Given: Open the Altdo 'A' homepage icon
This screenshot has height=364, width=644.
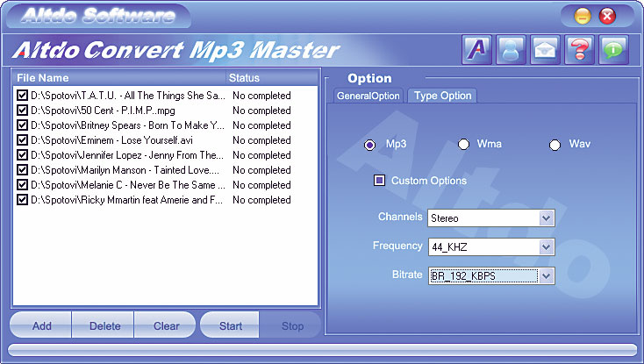Looking at the screenshot, I should 476,50.
